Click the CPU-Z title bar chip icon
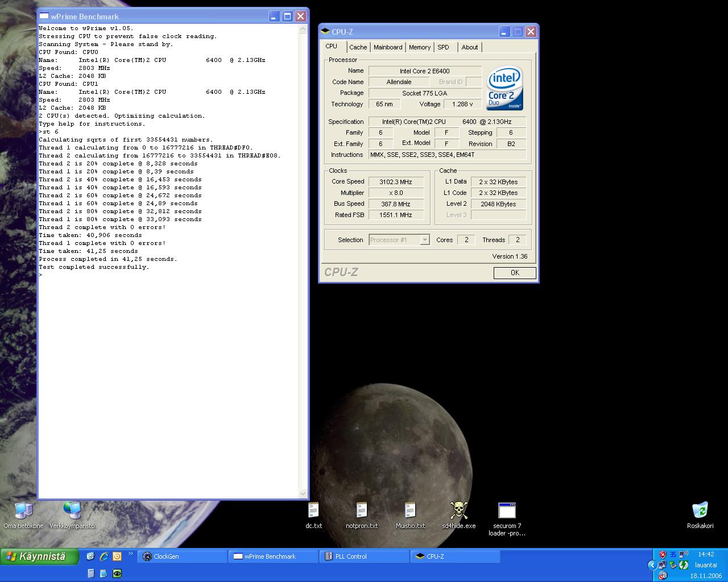This screenshot has width=728, height=582. [325, 31]
